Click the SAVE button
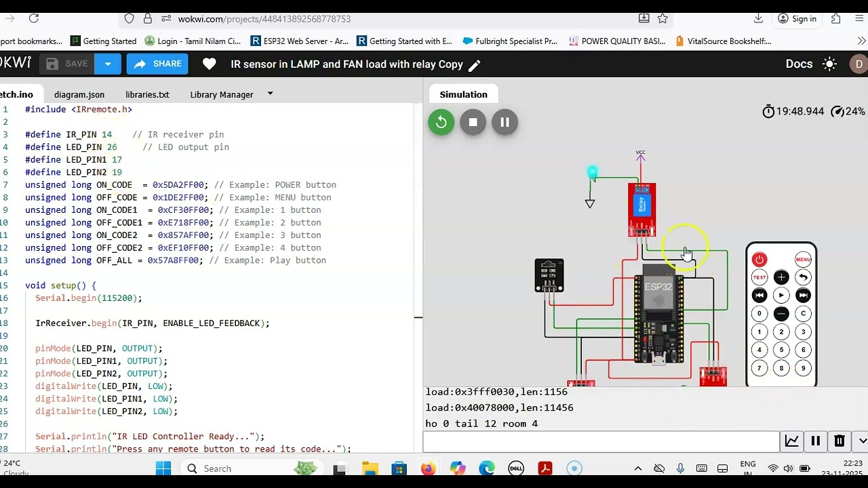 [x=67, y=64]
